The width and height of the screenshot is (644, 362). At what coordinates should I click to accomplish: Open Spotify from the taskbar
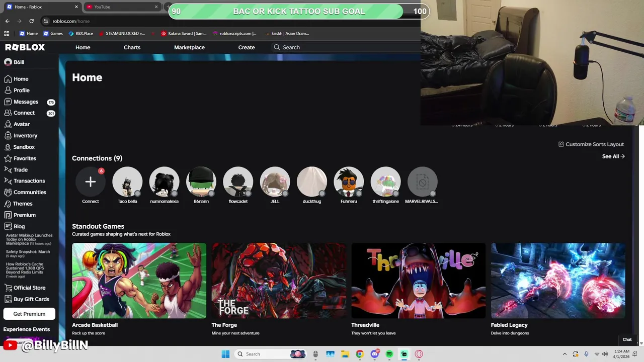click(x=389, y=354)
